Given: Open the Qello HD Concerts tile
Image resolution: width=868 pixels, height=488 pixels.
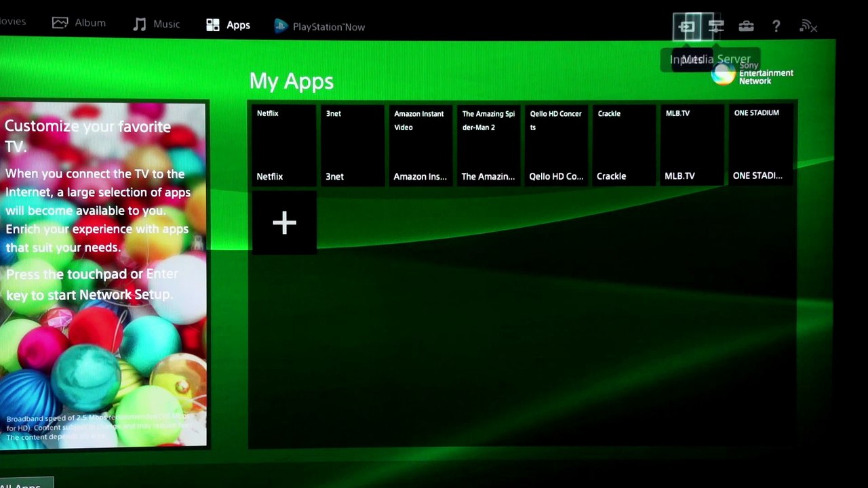Looking at the screenshot, I should pos(557,145).
